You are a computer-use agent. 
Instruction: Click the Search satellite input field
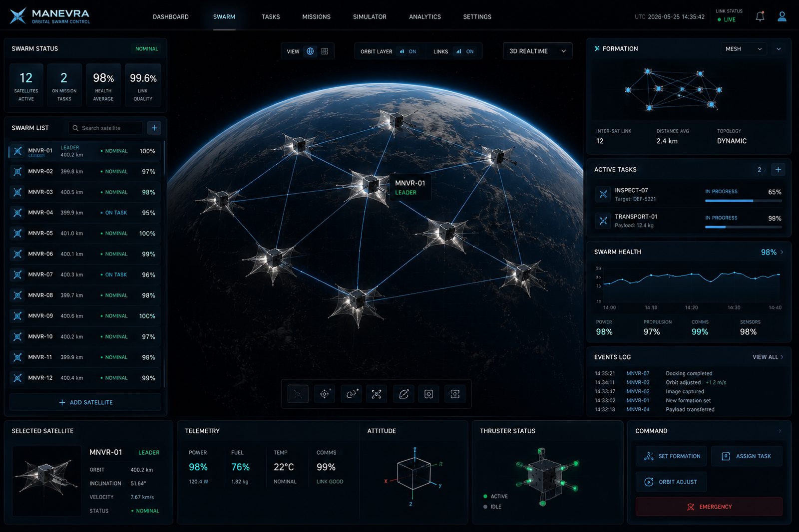pyautogui.click(x=106, y=128)
